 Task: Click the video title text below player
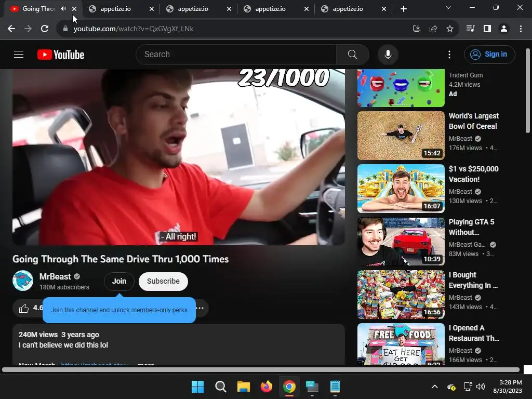point(121,259)
